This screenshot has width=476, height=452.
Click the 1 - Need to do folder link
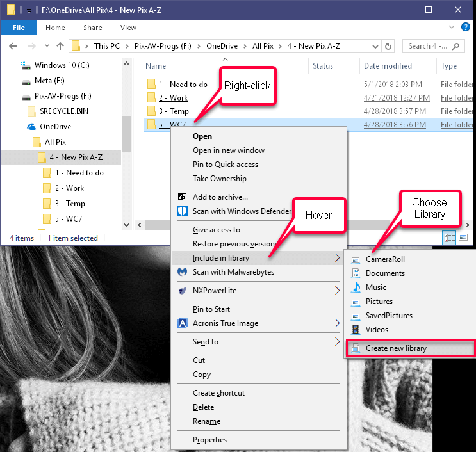click(183, 85)
